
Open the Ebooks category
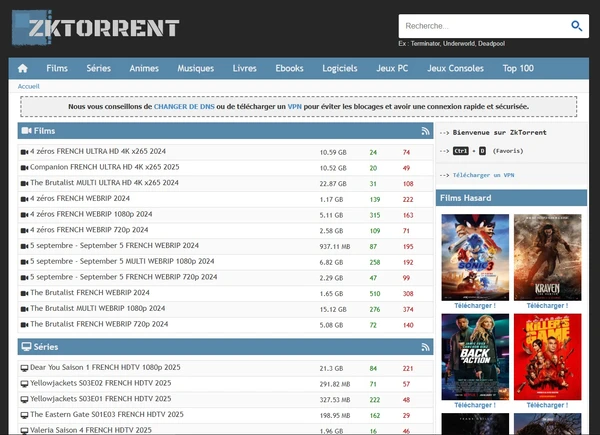point(289,69)
